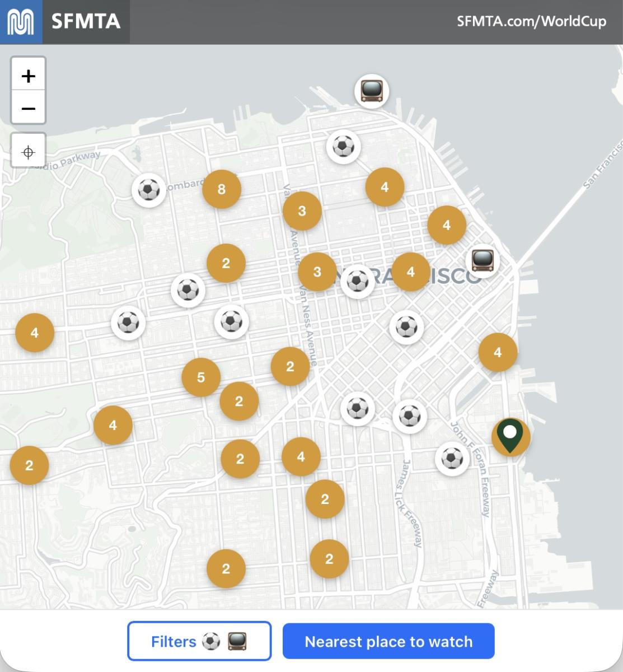The height and width of the screenshot is (672, 623).
Task: Select soccer marker just below the northern TV marker
Action: pyautogui.click(x=344, y=147)
